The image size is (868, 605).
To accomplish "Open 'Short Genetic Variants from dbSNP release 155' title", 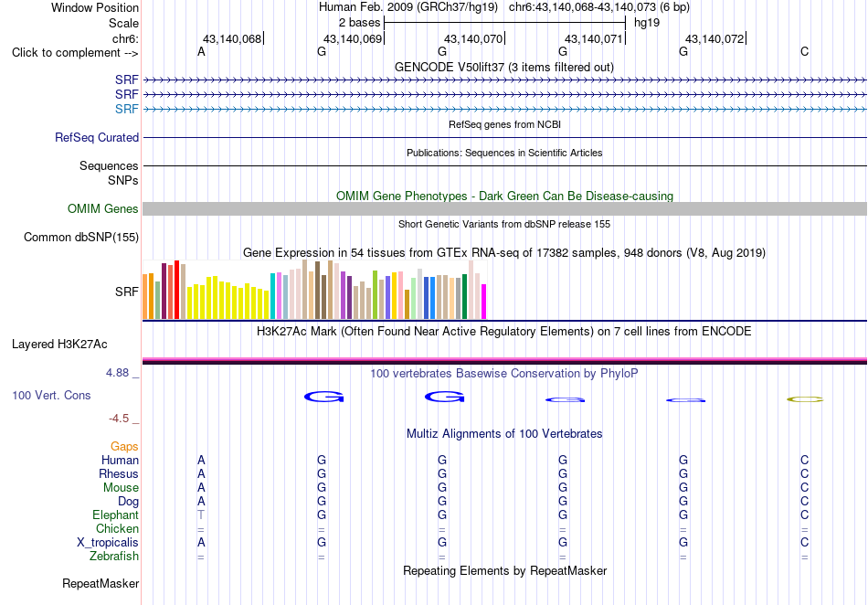I will coord(504,224).
